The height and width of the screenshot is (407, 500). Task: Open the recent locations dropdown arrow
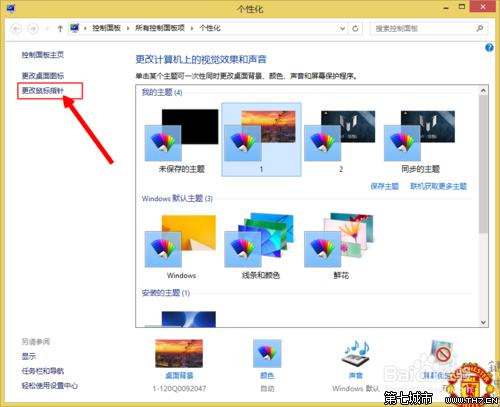coord(47,29)
